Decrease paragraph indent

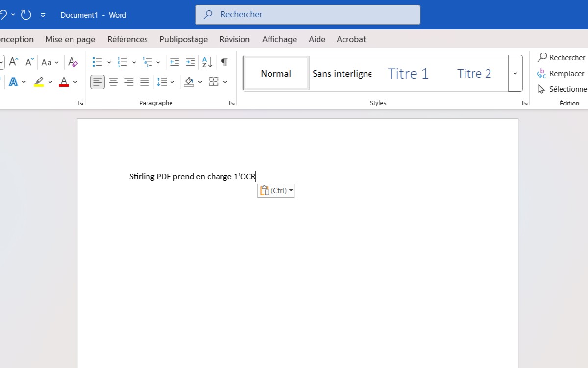[174, 62]
